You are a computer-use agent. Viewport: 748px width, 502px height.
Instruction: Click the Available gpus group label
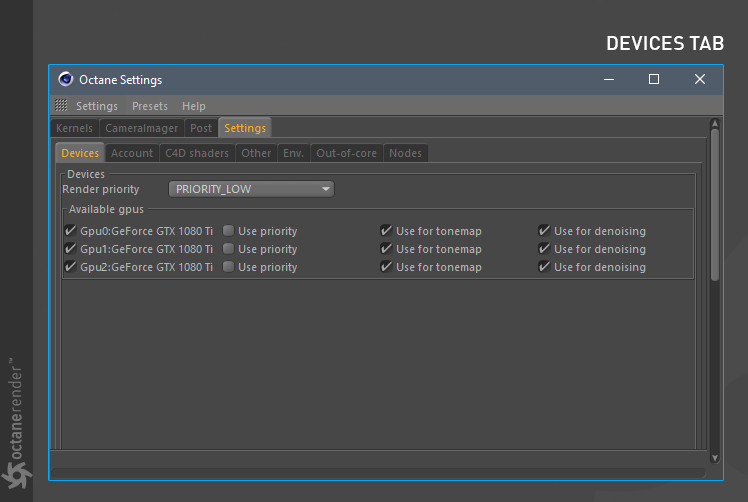pos(106,209)
